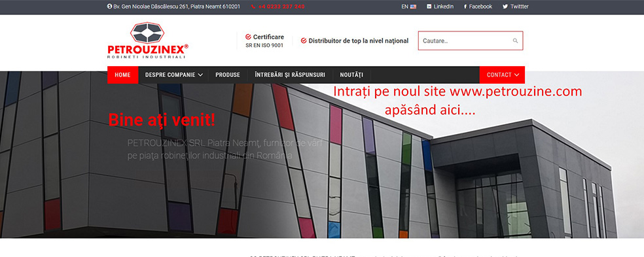
Task: Call the phone number +4 0233 237 240
Action: tap(281, 7)
